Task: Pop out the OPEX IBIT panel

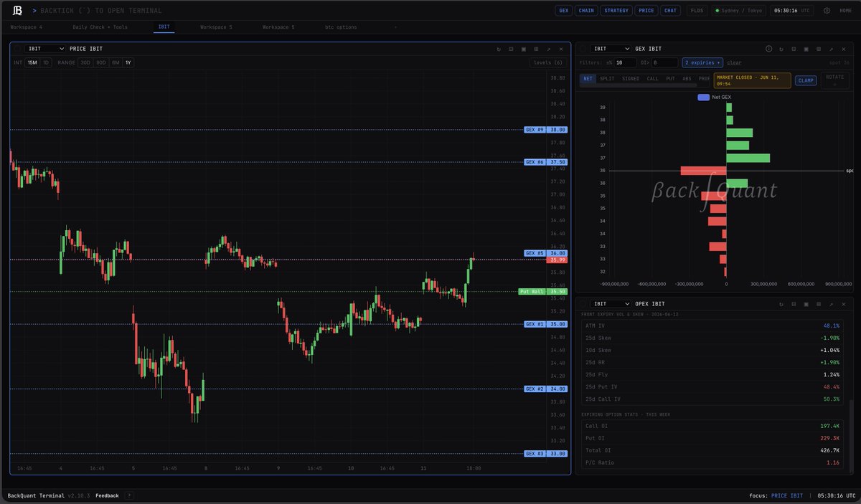Action: 831,304
